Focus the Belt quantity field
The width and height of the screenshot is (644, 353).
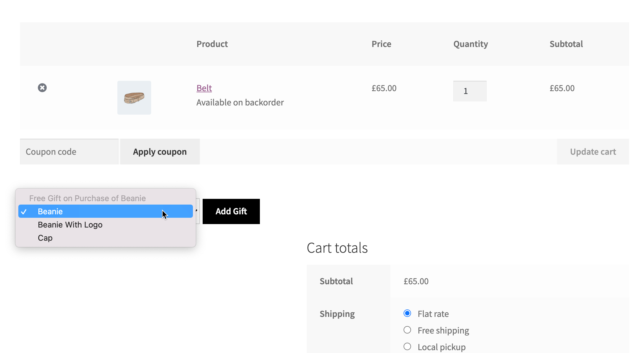(x=470, y=91)
